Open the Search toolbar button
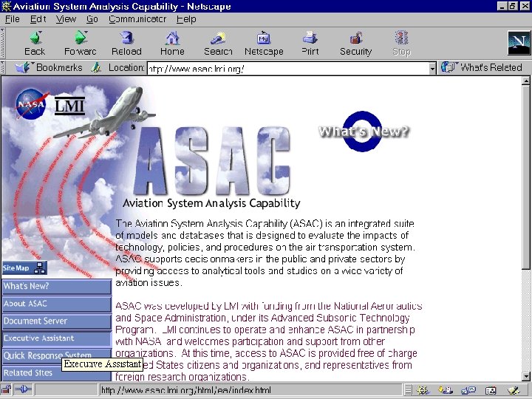Image resolution: width=532 pixels, height=399 pixels. (x=218, y=43)
